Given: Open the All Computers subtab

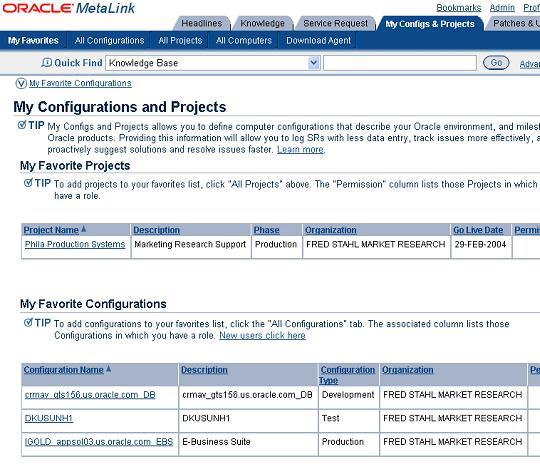Looking at the screenshot, I should (x=243, y=41).
